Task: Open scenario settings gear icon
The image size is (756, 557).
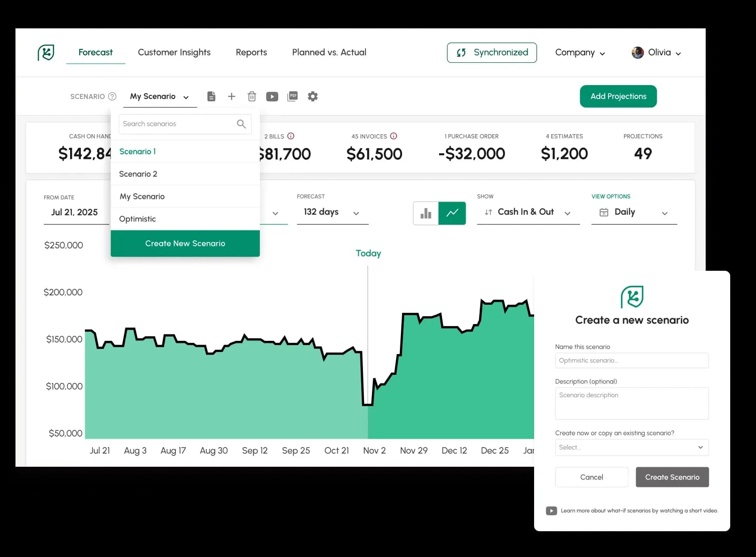Action: click(x=313, y=96)
